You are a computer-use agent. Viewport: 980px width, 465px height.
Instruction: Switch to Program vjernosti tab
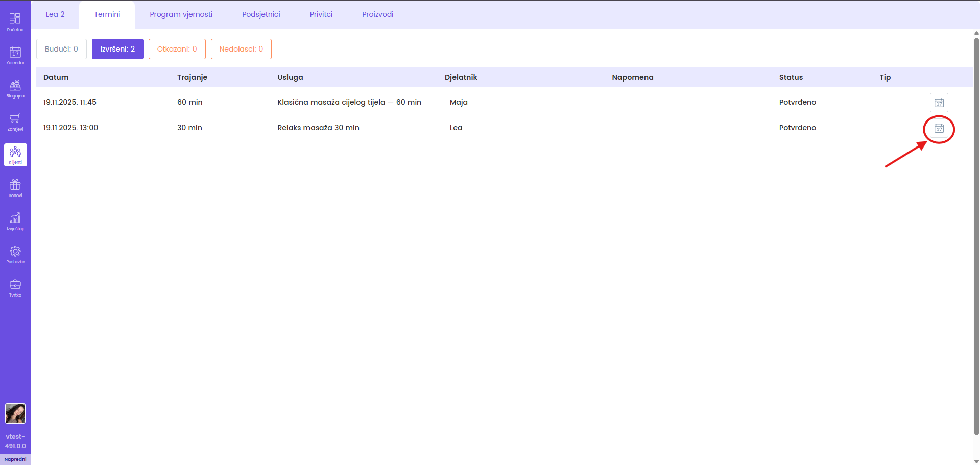(x=181, y=14)
